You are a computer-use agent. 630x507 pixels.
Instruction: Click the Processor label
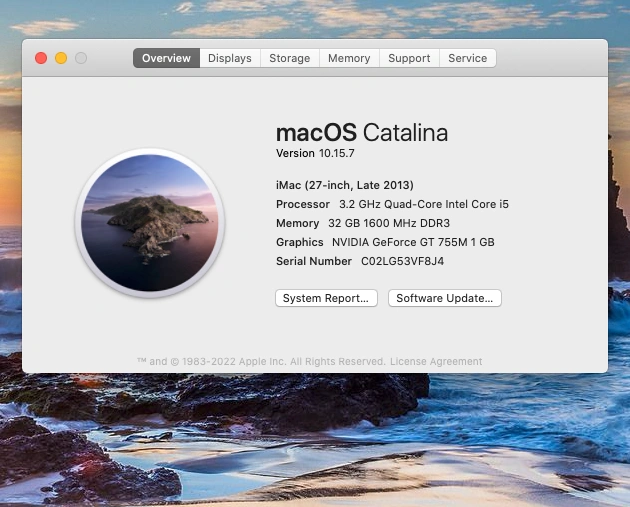pyautogui.click(x=303, y=204)
